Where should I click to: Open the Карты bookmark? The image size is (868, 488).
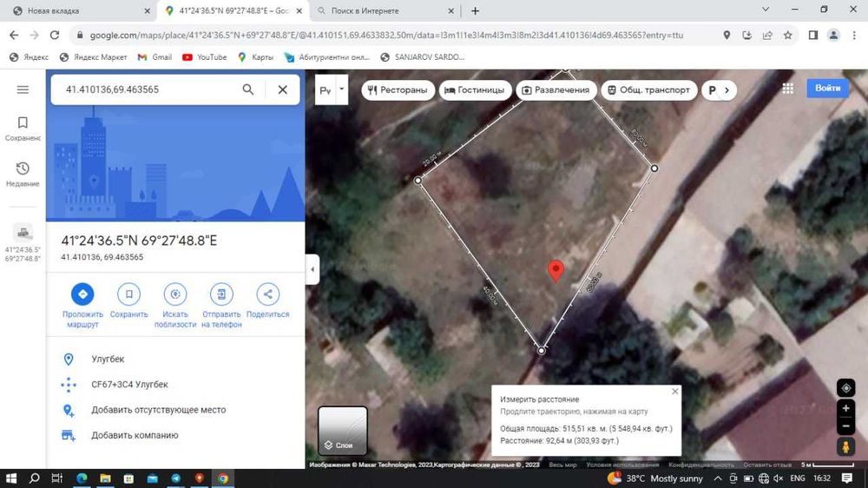click(x=255, y=57)
